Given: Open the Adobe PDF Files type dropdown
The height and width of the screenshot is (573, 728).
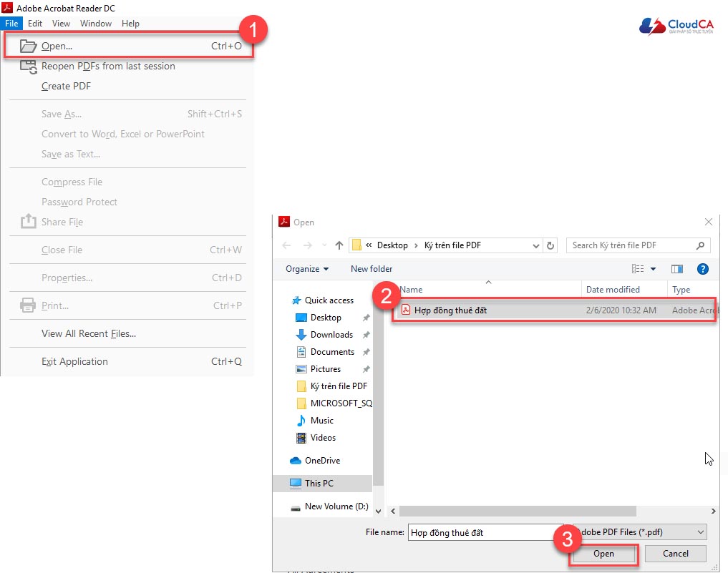Looking at the screenshot, I should coord(701,532).
